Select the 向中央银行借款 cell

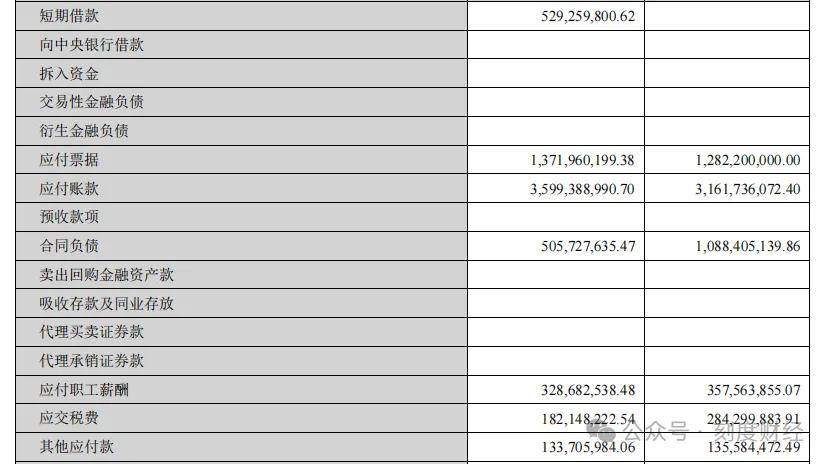[92, 45]
